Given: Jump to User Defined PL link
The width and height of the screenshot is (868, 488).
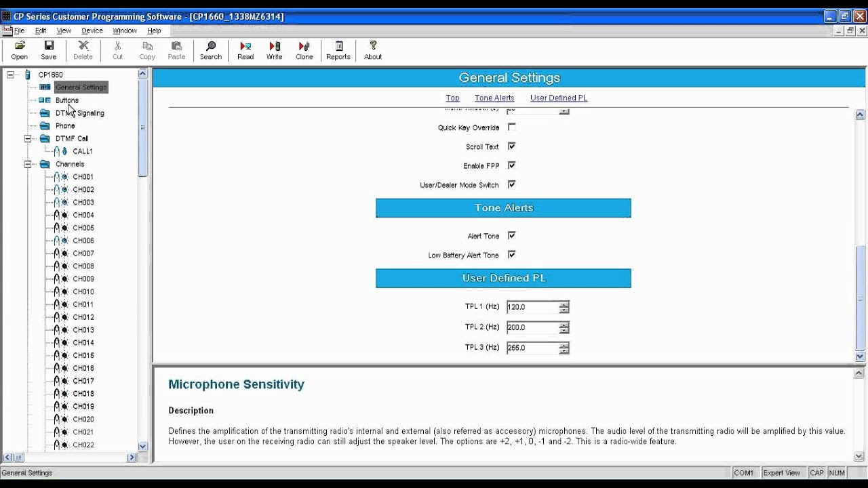Looking at the screenshot, I should pos(559,98).
